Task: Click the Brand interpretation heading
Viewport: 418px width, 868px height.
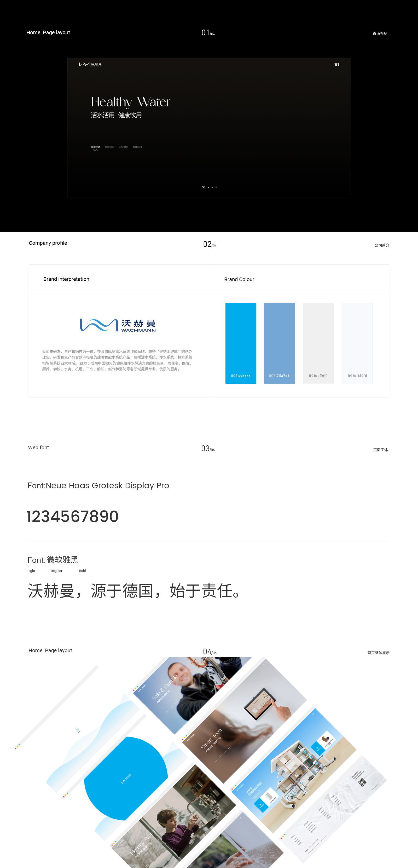Action: pos(66,279)
